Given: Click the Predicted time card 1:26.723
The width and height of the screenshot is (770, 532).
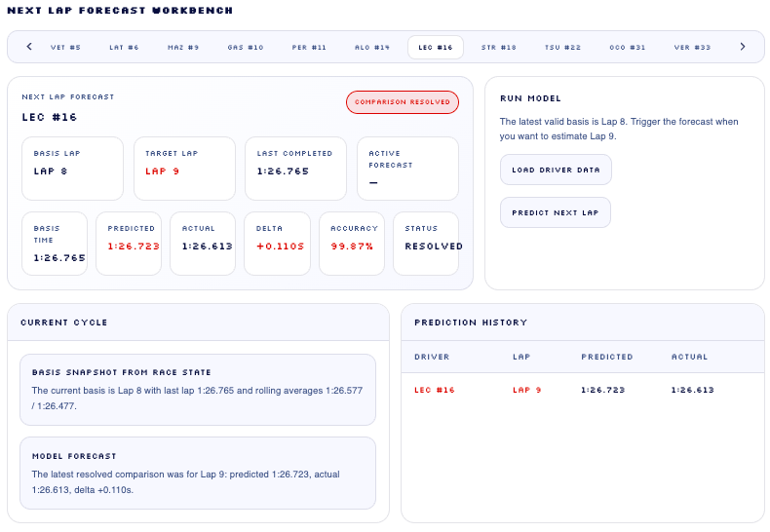Looking at the screenshot, I should [x=129, y=244].
